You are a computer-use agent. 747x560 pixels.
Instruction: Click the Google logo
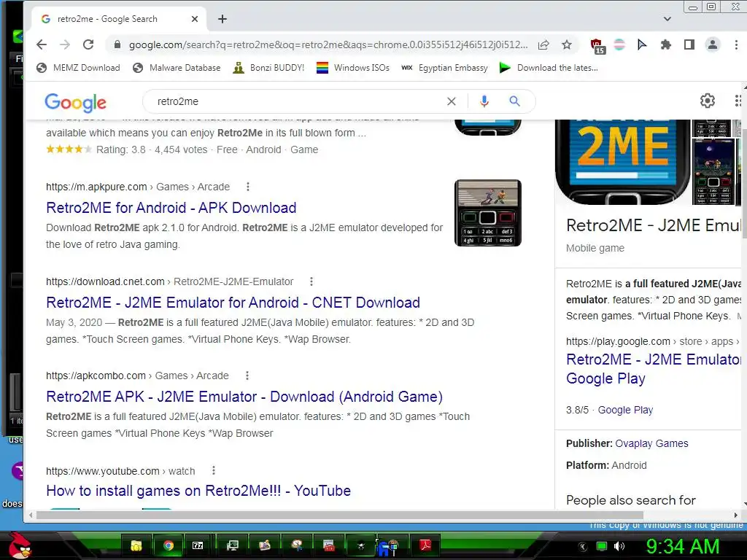[75, 102]
